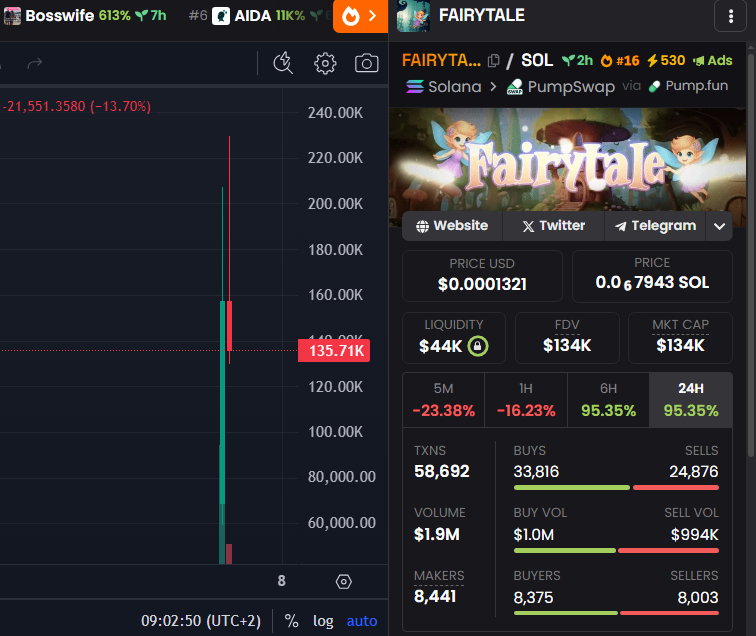Click the liquidity lock icon

[478, 346]
